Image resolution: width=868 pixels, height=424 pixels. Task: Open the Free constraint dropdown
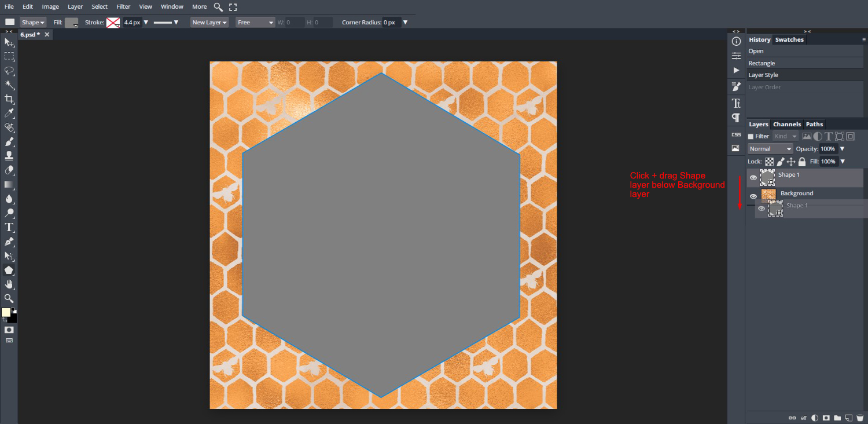(255, 23)
